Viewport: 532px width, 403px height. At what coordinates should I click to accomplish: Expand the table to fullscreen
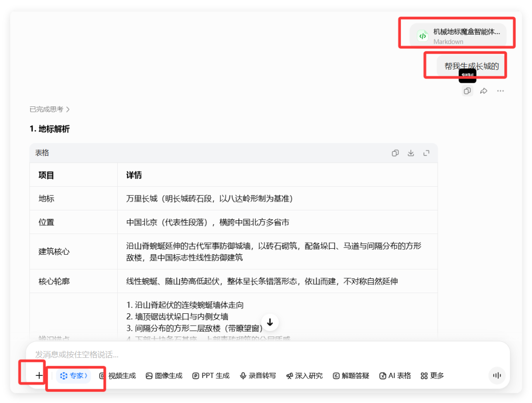click(427, 153)
